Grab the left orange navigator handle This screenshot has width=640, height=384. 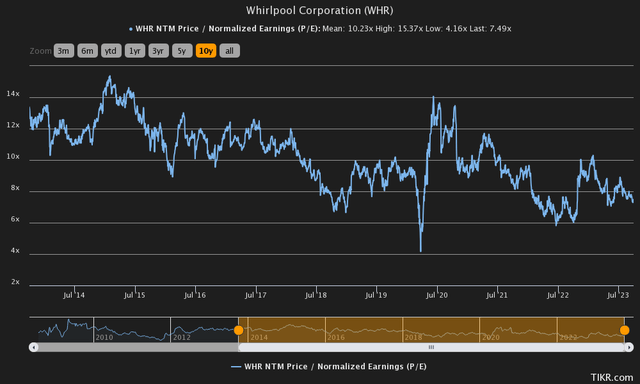[238, 330]
